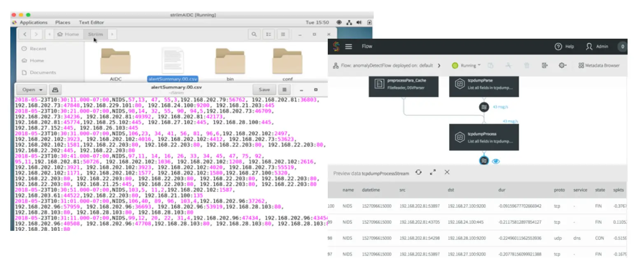Open the Places menu
The width and height of the screenshot is (644, 274).
(x=63, y=23)
